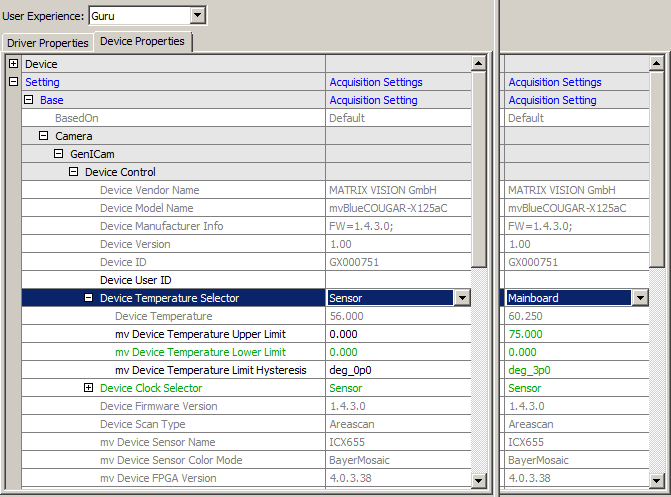Collapse the Device Control node
This screenshot has width=671, height=497.
point(74,172)
